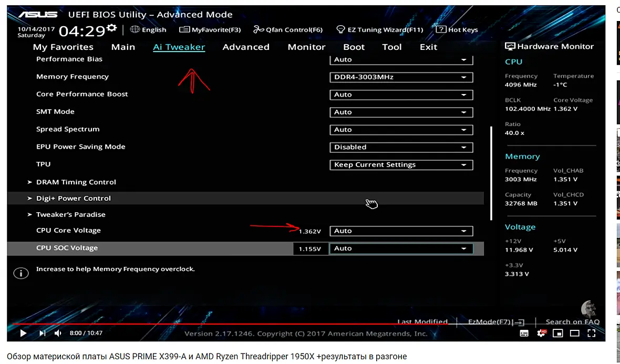Play the YouTube video
620x364 pixels.
click(23, 333)
